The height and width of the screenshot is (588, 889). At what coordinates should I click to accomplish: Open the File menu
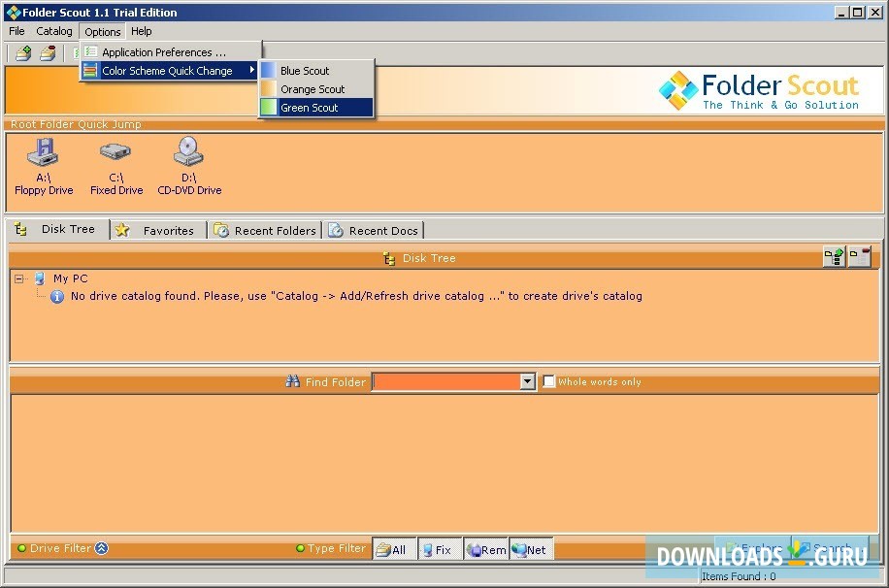coord(16,31)
